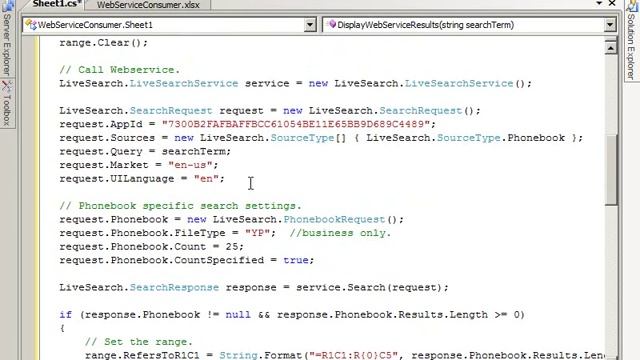The width and height of the screenshot is (640, 360).
Task: Switch to the Sheet1.cs tab
Action: [56, 4]
